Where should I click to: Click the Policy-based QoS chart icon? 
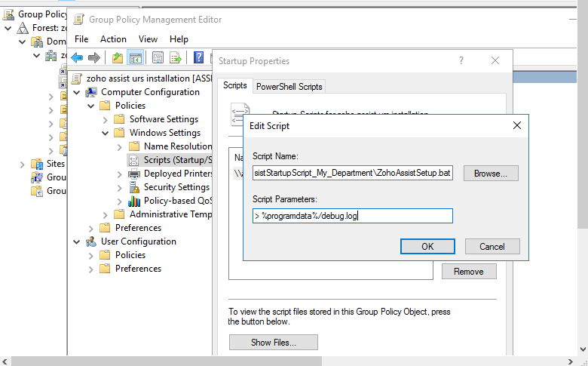tap(134, 201)
